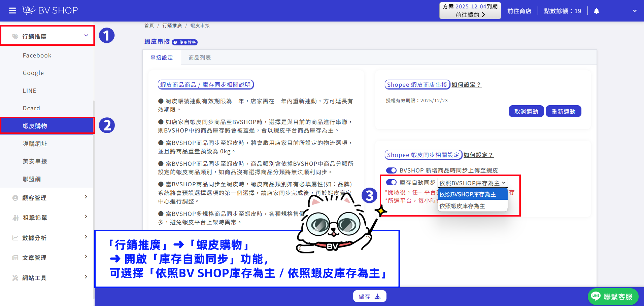Viewport: 644px width, 306px height.
Task: Switch to 串接設定 tab
Action: [162, 58]
